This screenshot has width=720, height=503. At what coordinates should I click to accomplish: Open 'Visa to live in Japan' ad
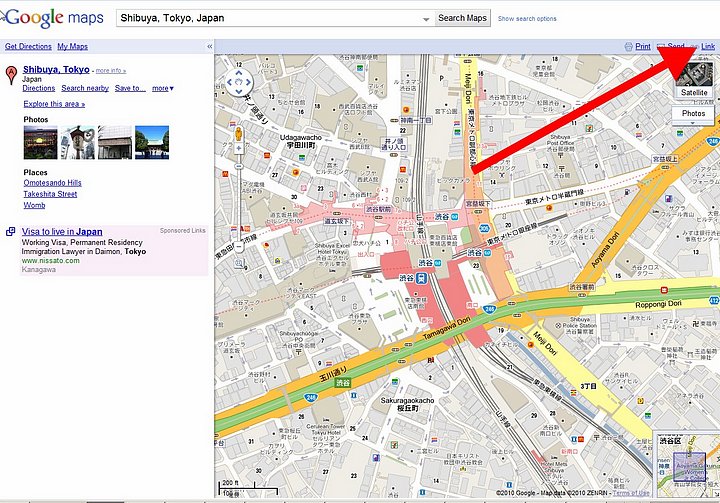pos(62,232)
